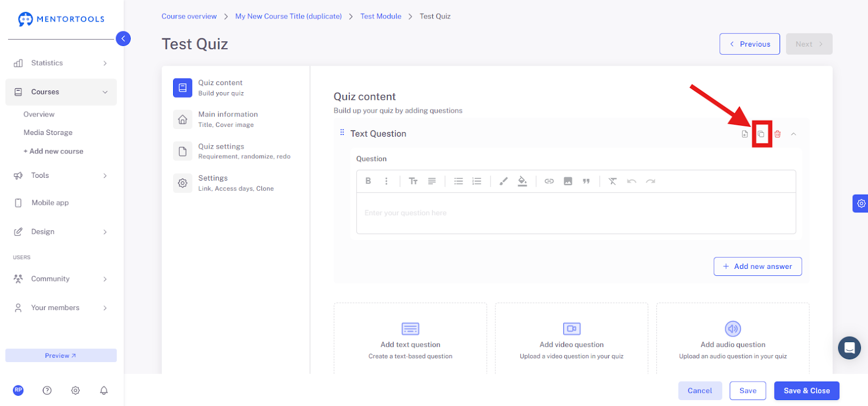868x406 pixels.
Task: Open the Mobile app section
Action: pyautogui.click(x=61, y=203)
